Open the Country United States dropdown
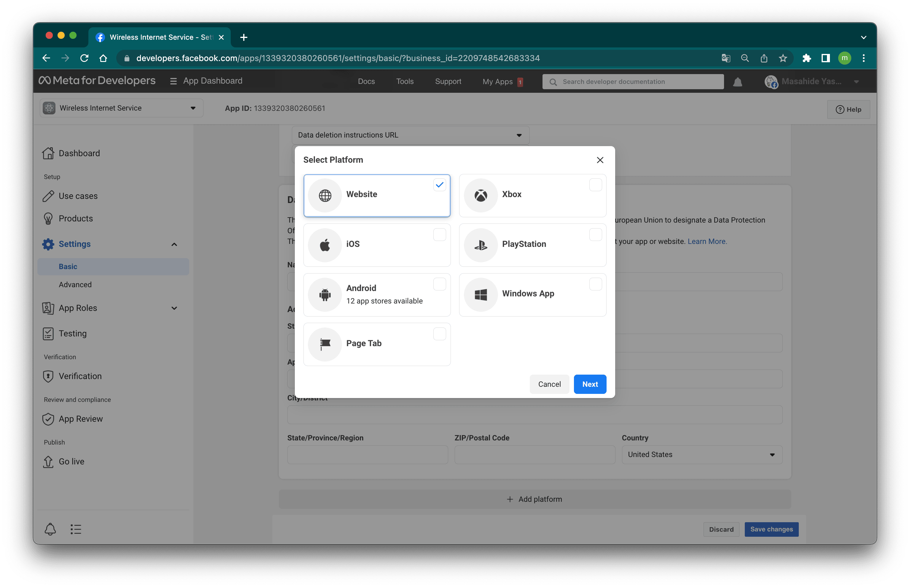Screen dimensions: 910x588 click(x=702, y=455)
